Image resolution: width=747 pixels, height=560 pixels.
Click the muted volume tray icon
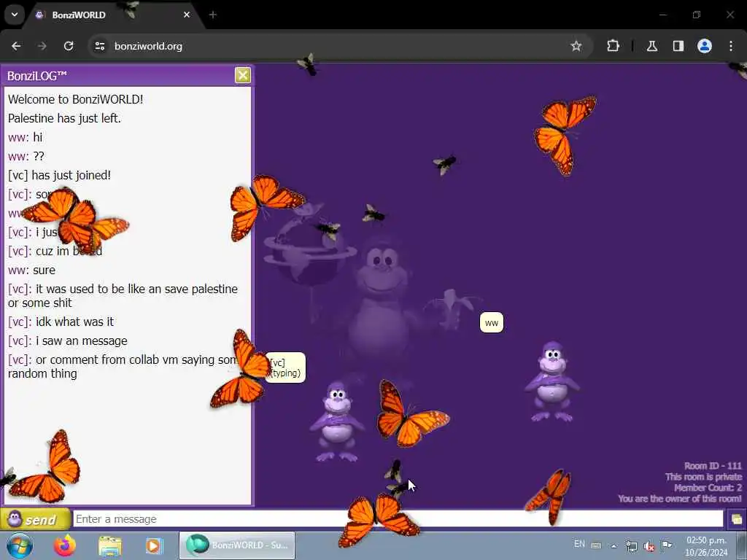(649, 546)
